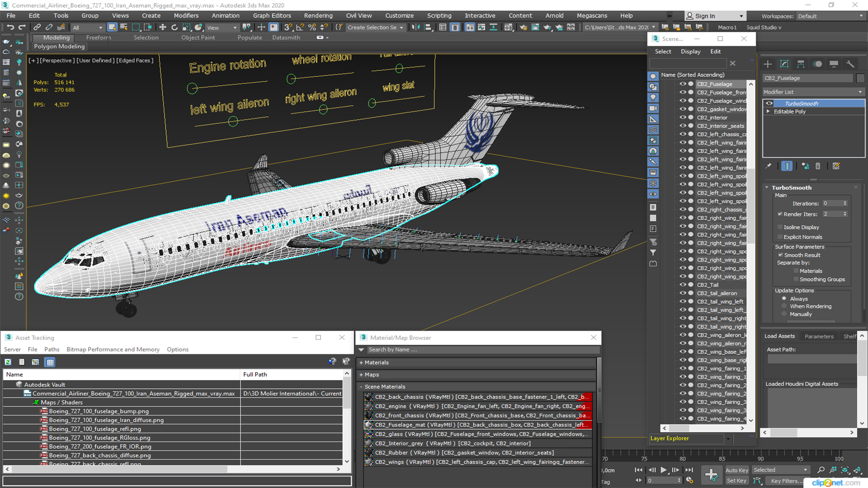Toggle the Smooth Result checkbox
868x488 pixels.
pos(780,255)
